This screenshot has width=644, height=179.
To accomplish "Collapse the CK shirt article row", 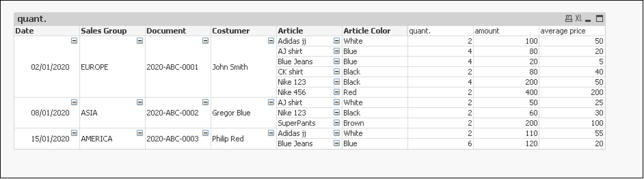I will tap(336, 72).
